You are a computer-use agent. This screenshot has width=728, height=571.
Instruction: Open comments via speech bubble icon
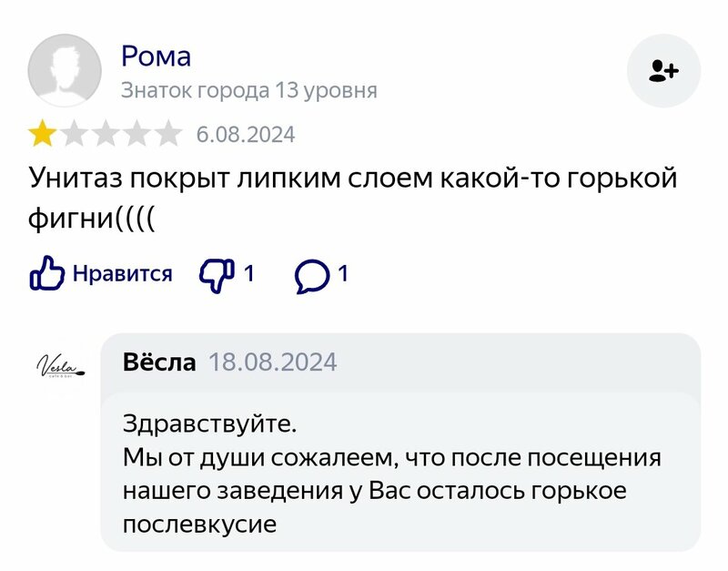tap(312, 276)
